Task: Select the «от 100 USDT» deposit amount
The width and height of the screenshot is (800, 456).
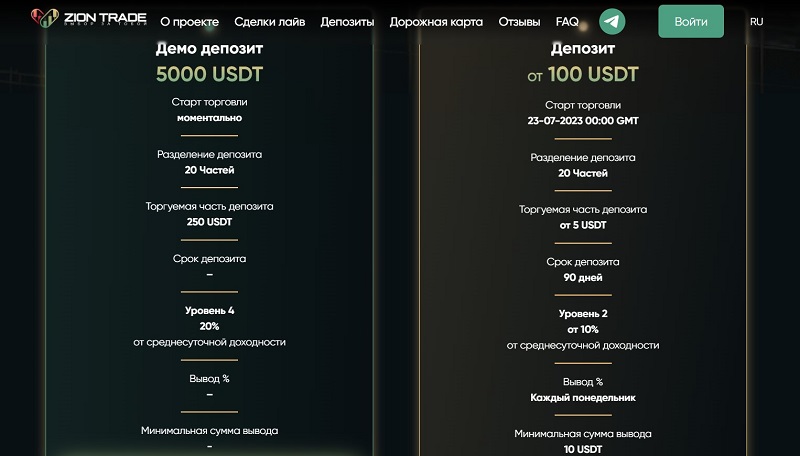Action: 583,75
